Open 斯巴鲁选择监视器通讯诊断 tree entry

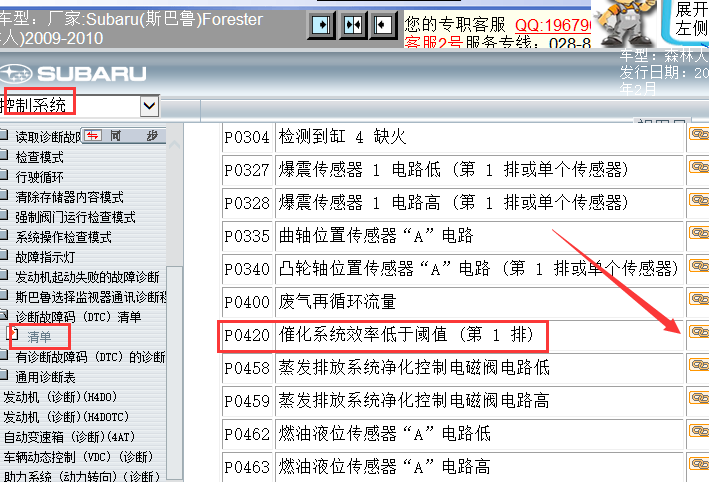(x=91, y=297)
